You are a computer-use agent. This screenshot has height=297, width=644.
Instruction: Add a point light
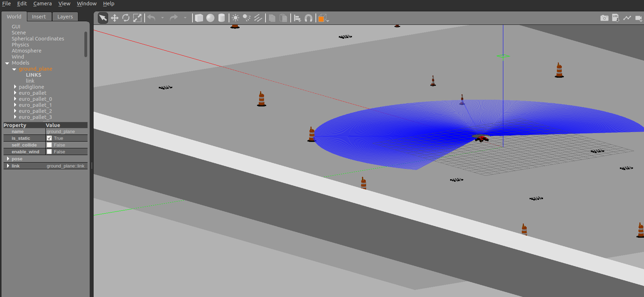tap(235, 18)
